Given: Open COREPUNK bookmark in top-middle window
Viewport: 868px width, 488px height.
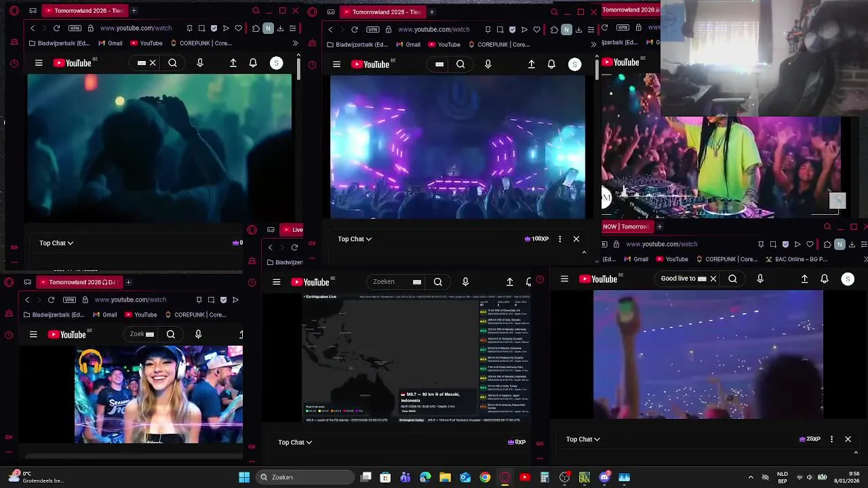Looking at the screenshot, I should coord(498,45).
